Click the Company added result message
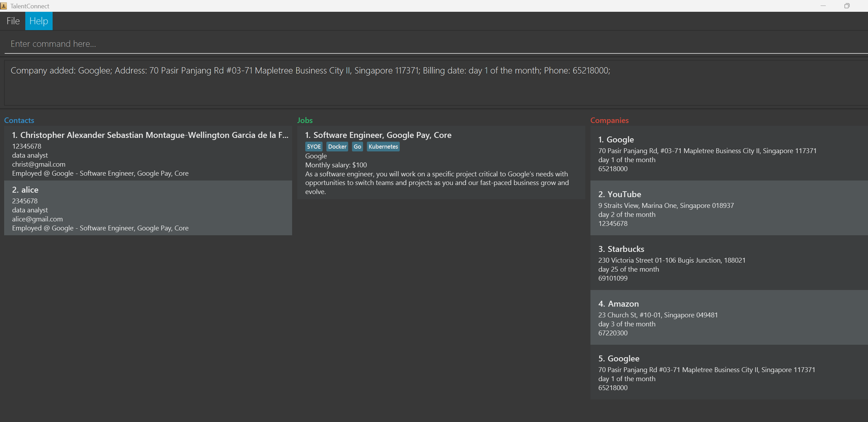Image resolution: width=868 pixels, height=422 pixels. point(310,71)
